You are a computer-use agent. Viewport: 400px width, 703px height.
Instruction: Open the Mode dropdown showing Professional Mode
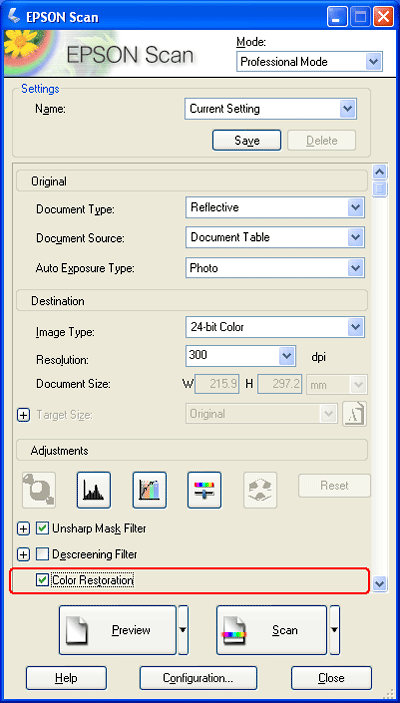pyautogui.click(x=309, y=62)
